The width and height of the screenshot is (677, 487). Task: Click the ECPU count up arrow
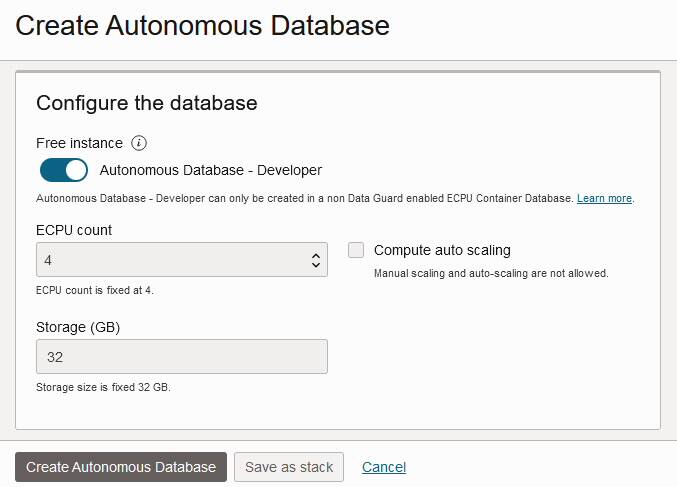(316, 255)
